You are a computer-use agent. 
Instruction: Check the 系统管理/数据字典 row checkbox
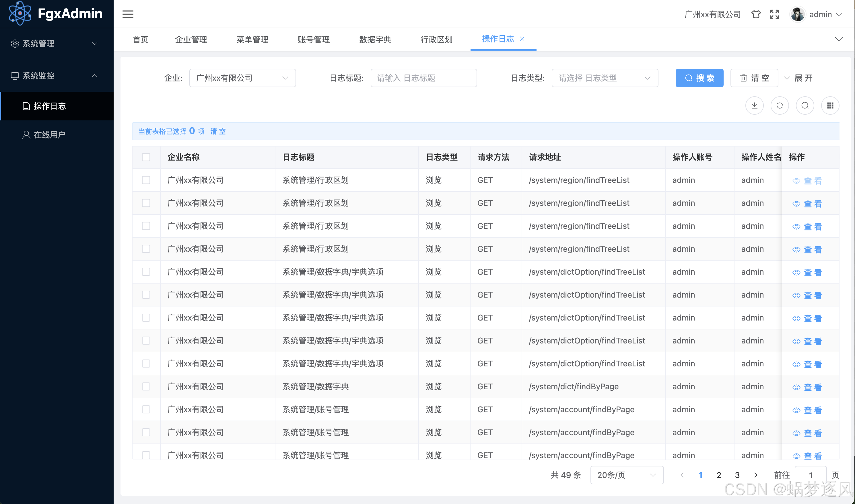(x=146, y=386)
